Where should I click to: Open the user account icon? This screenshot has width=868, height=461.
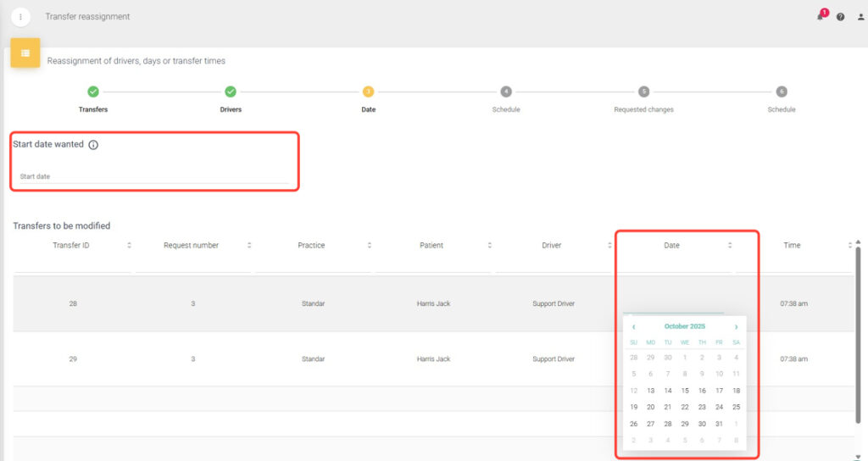[x=860, y=17]
